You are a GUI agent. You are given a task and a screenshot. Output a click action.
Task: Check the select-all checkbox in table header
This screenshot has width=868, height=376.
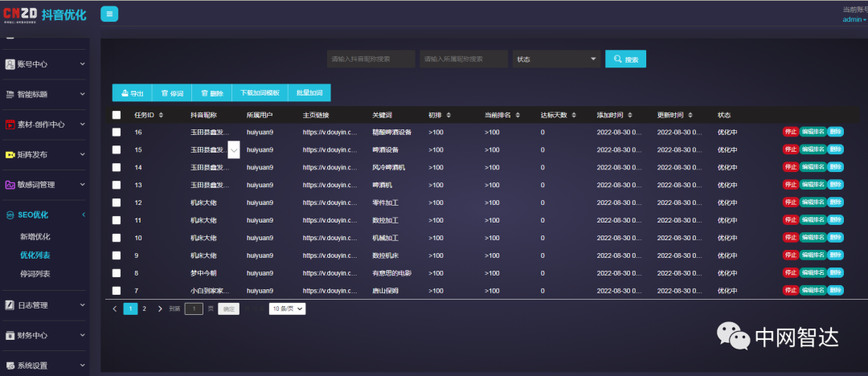coord(117,115)
